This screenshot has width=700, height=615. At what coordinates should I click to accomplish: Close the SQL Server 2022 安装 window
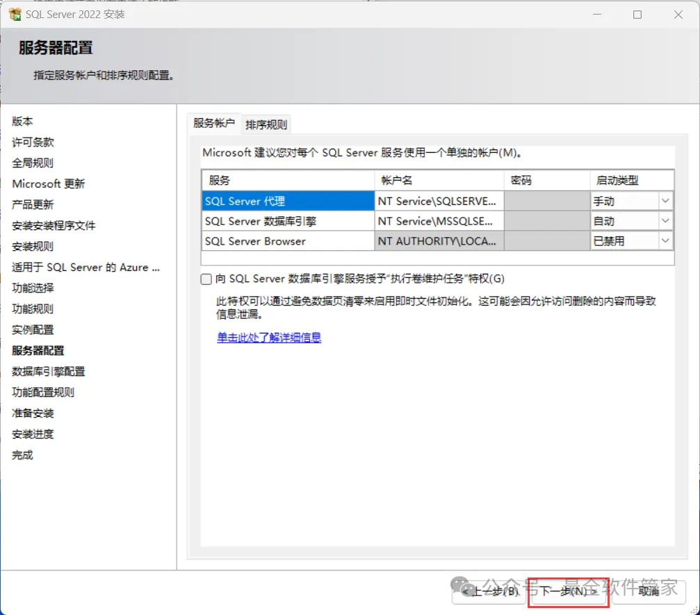point(678,15)
